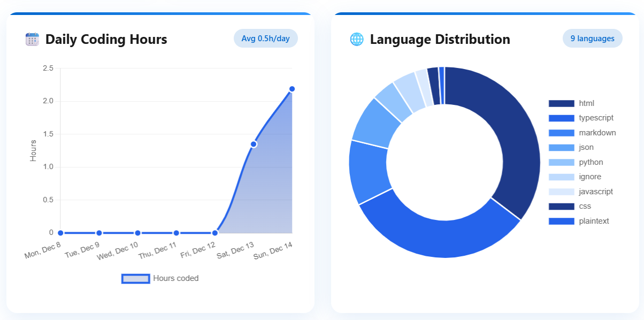The image size is (644, 320).
Task: Click the Fri, Dec 12 data point
Action: (x=215, y=233)
